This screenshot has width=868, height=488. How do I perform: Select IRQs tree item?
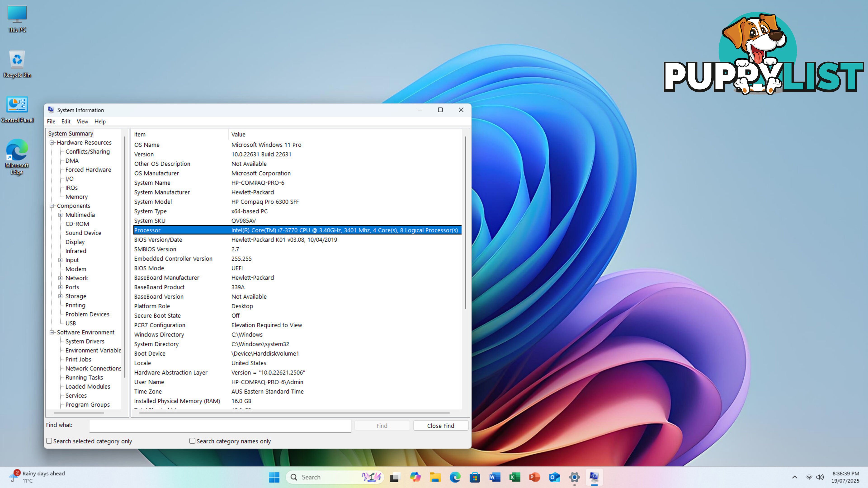pyautogui.click(x=71, y=188)
